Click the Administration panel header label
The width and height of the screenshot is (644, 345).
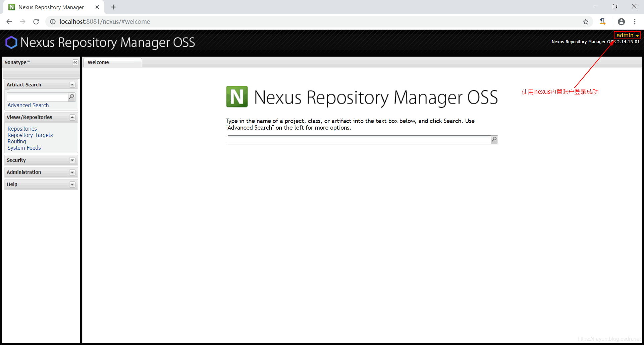pyautogui.click(x=24, y=172)
